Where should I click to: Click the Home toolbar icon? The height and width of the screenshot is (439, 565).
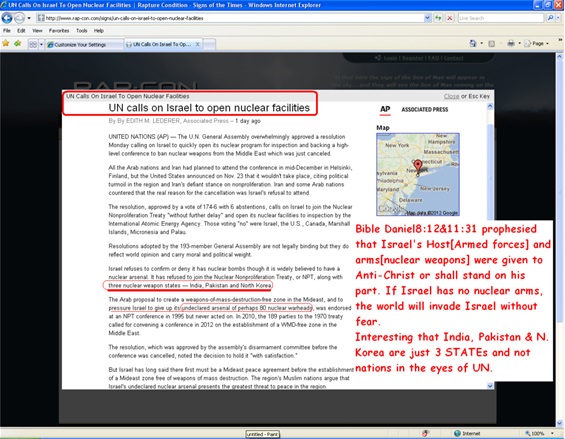point(473,44)
